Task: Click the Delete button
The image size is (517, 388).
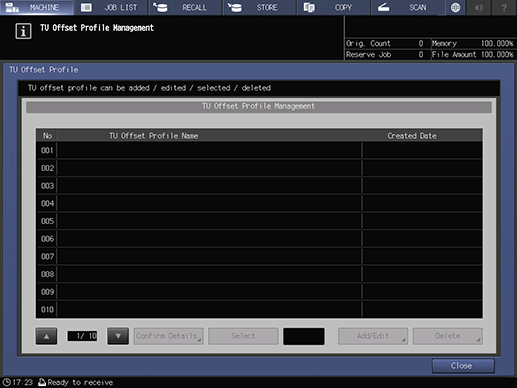Action: [448, 336]
